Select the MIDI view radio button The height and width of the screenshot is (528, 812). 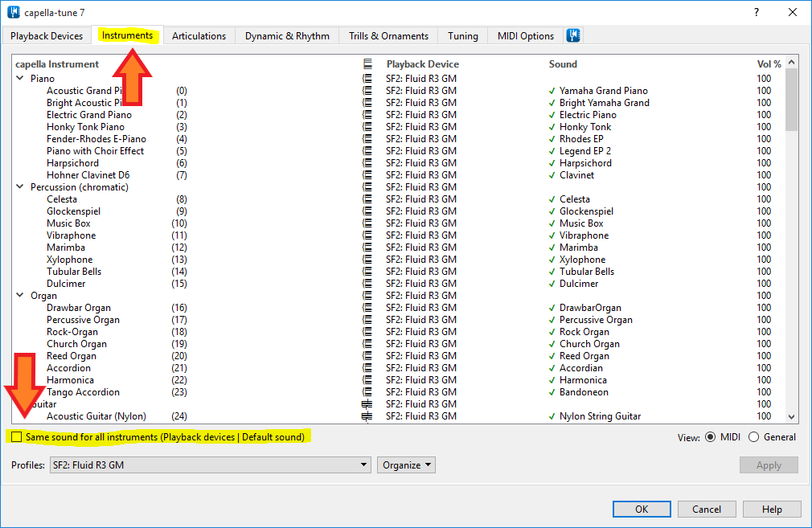tap(711, 437)
